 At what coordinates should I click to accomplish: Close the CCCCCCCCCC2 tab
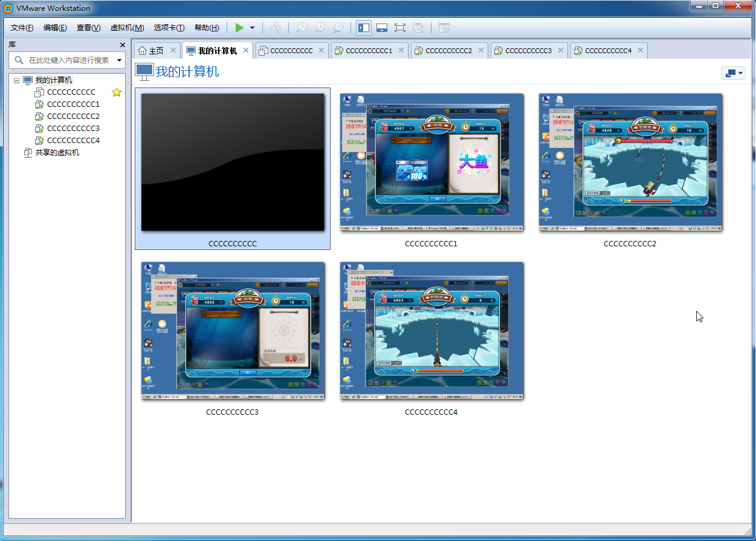[481, 50]
